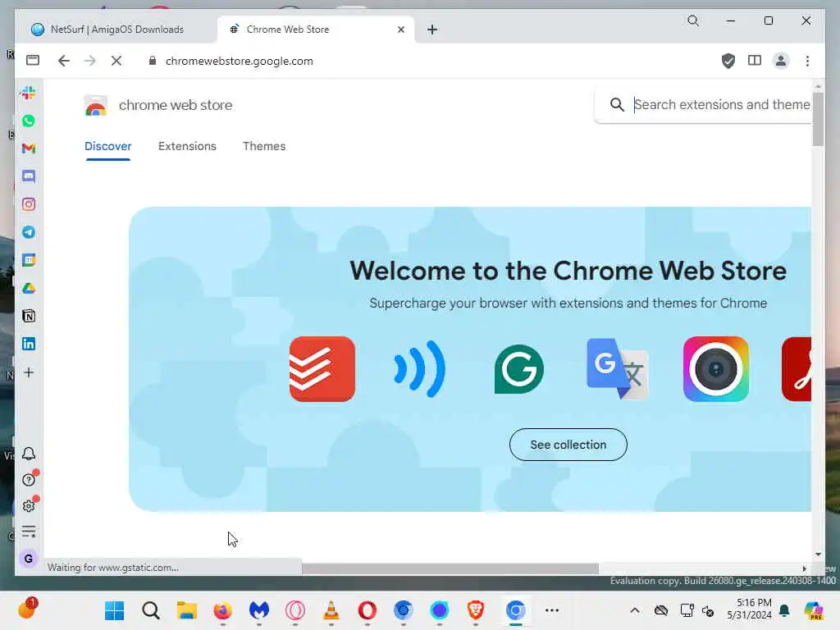
Task: Open Gmail sidebar app
Action: (29, 148)
